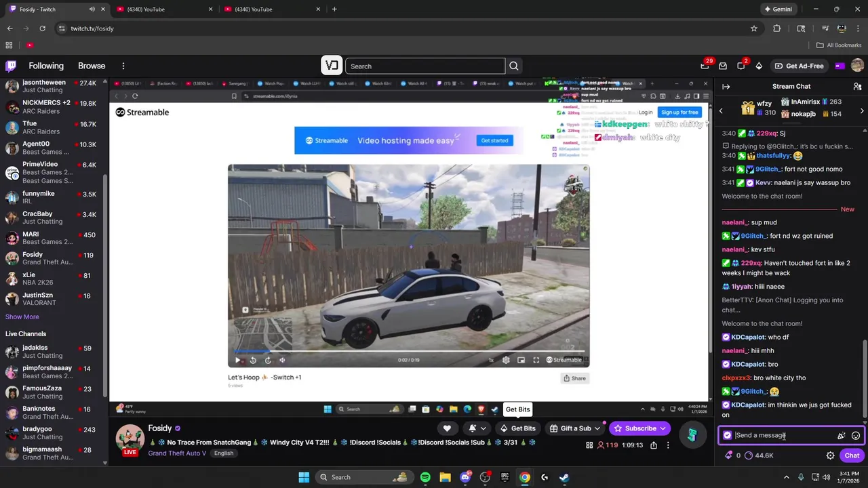Open the user avatar menu
The image size is (868, 488).
[857, 66]
